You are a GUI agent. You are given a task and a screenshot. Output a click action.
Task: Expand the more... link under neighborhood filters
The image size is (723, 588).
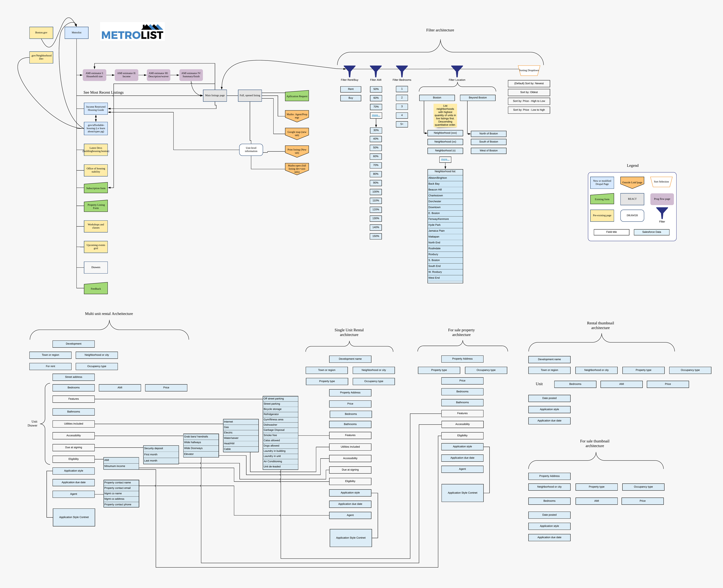445,160
